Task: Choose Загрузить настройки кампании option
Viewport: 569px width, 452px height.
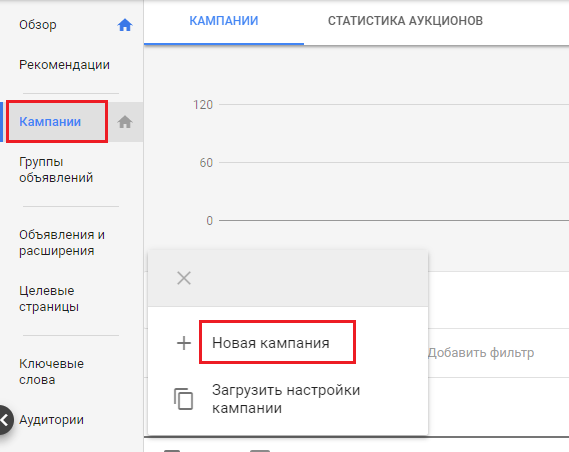Action: click(286, 399)
